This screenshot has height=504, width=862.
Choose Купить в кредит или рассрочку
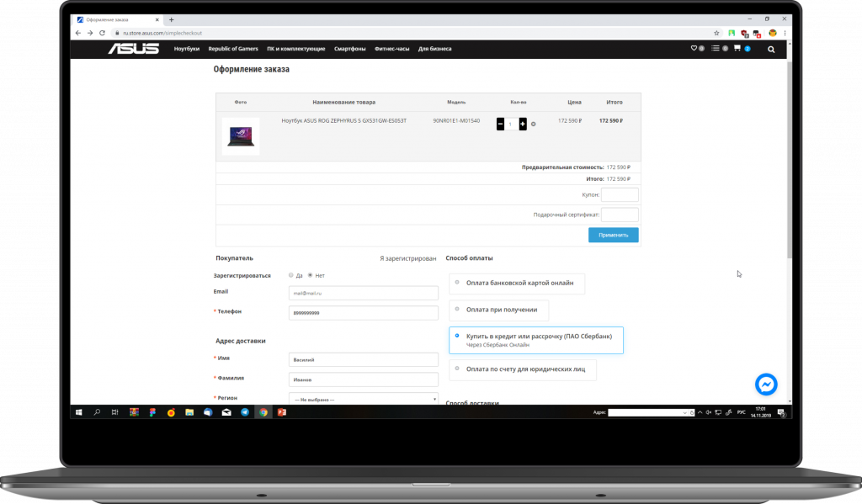point(536,340)
